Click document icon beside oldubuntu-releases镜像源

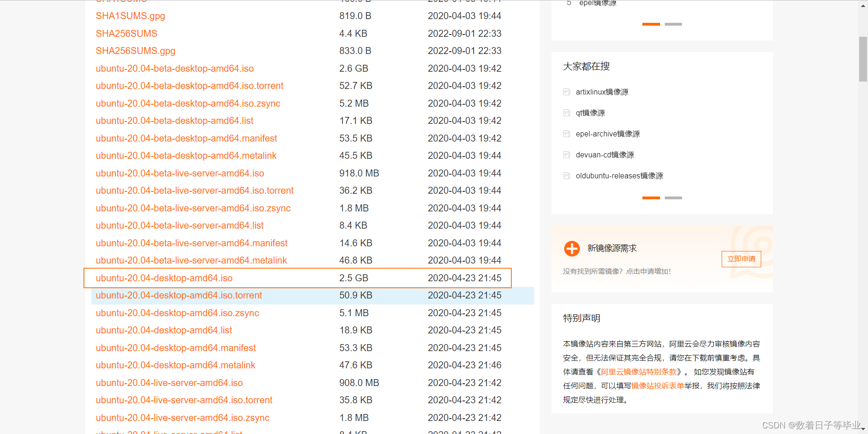click(x=567, y=176)
